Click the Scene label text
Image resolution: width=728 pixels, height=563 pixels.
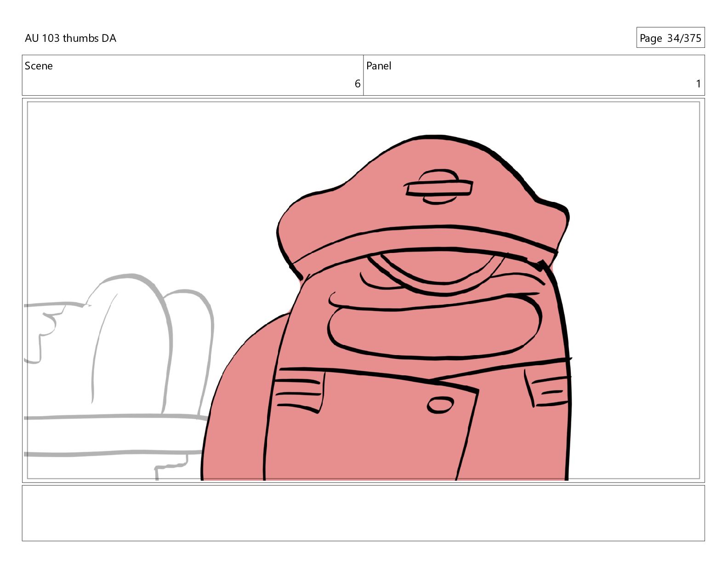[39, 66]
